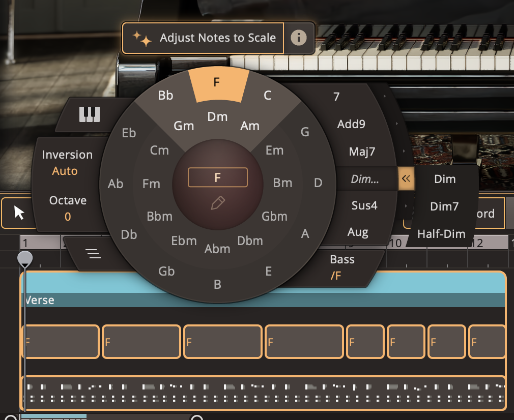514x420 pixels.
Task: Choose the Sus4 chord extension
Action: click(364, 205)
